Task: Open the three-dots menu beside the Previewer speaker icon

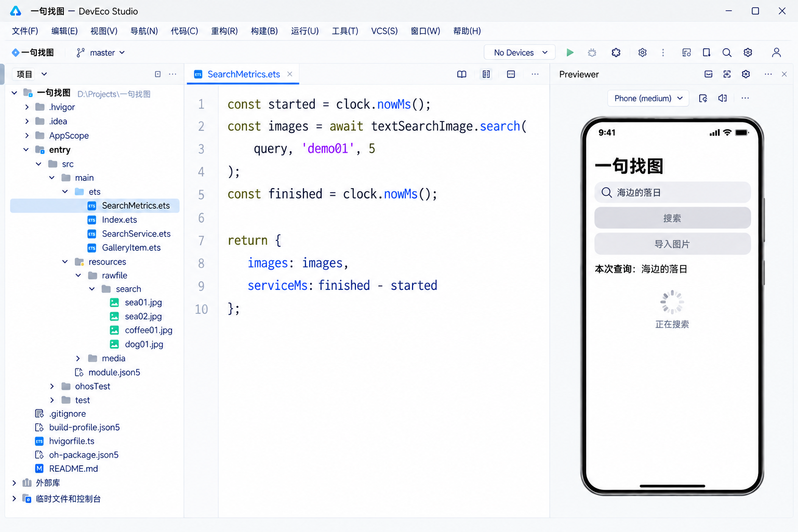Action: pos(746,98)
